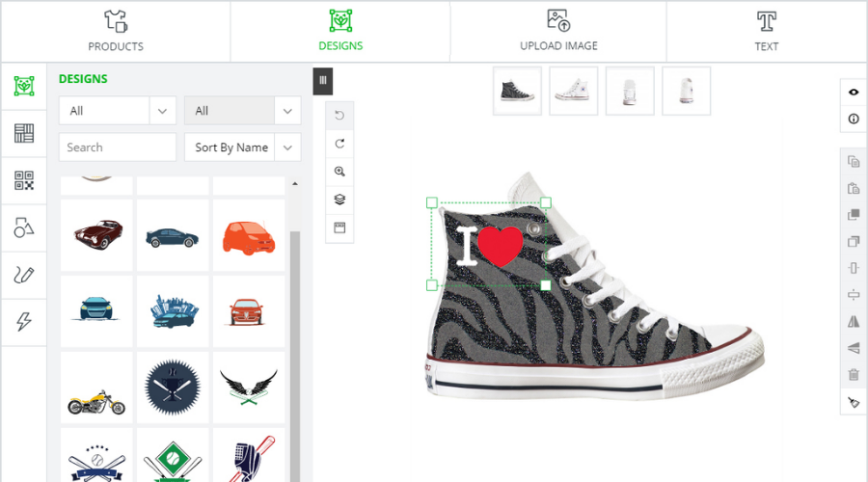This screenshot has height=482, width=868.
Task: Open the second All subcategory dropdown
Action: (x=242, y=111)
